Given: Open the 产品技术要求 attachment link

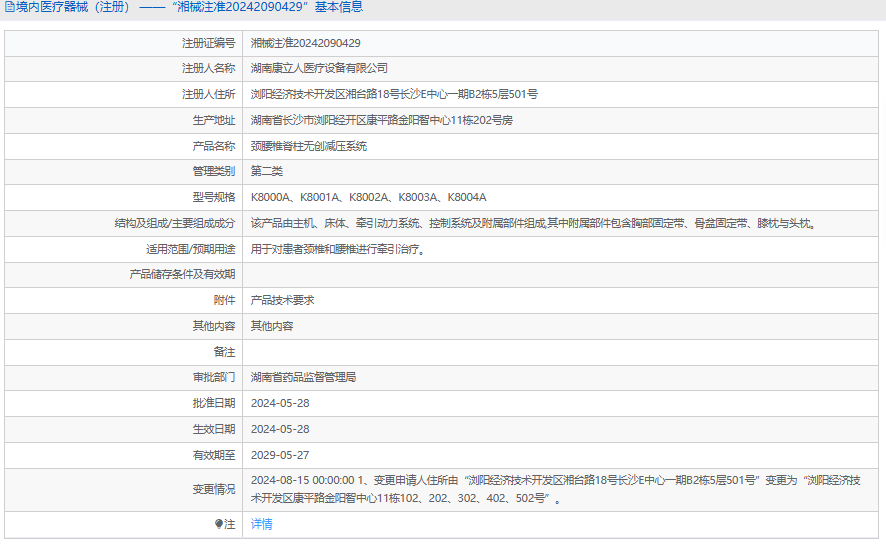Looking at the screenshot, I should click(x=283, y=300).
